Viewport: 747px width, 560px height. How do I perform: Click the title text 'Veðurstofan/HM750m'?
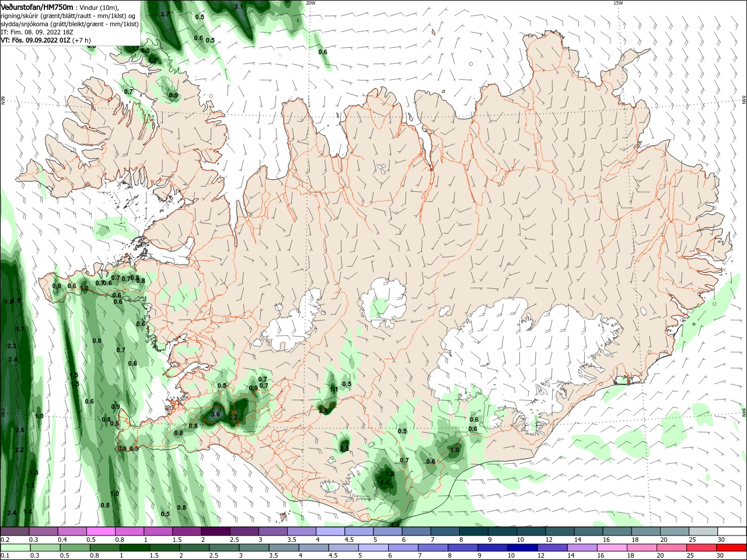click(x=37, y=6)
